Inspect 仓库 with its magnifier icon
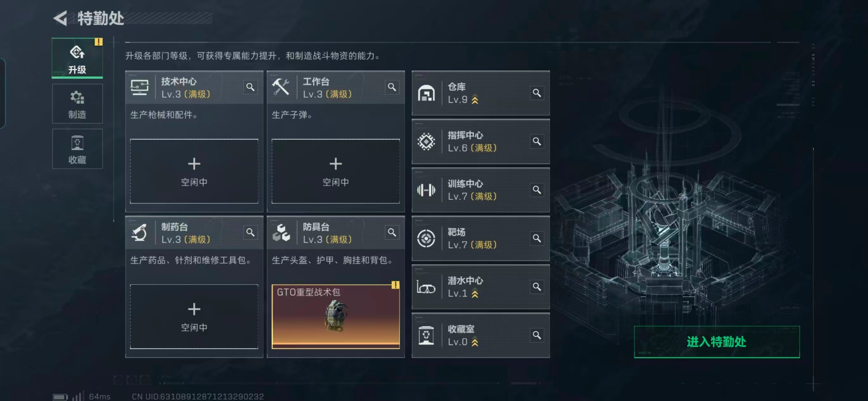868x401 pixels. coord(537,93)
